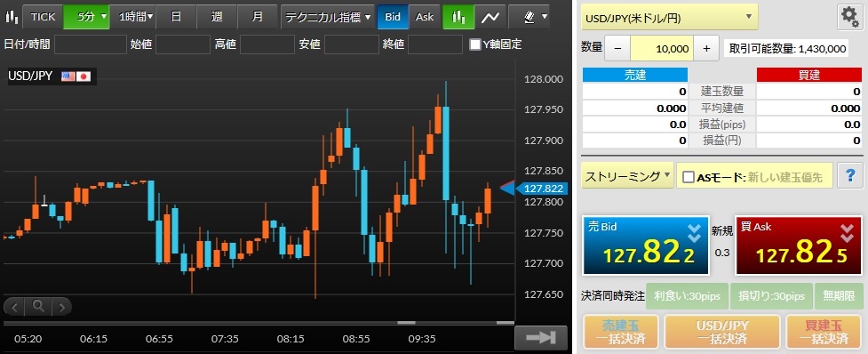Image resolution: width=868 pixels, height=354 pixels.
Task: Increase quantity with the plus button
Action: pyautogui.click(x=706, y=48)
